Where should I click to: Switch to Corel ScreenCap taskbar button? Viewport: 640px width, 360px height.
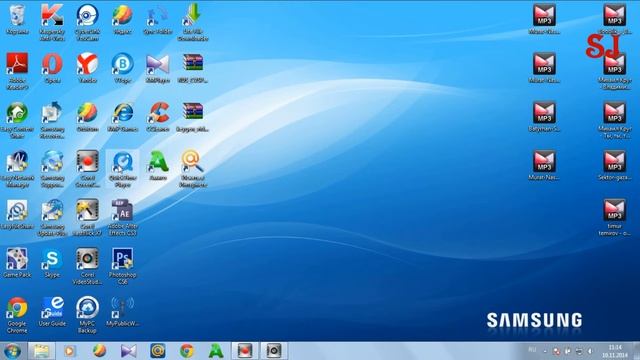pos(245,351)
